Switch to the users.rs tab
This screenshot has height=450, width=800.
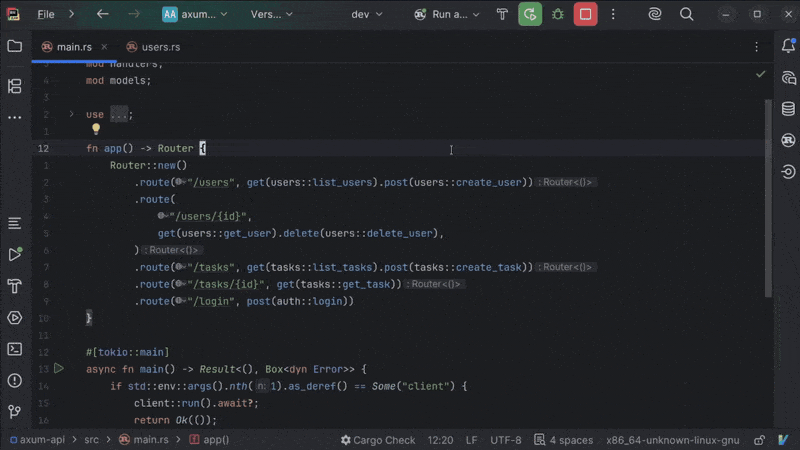(x=154, y=47)
